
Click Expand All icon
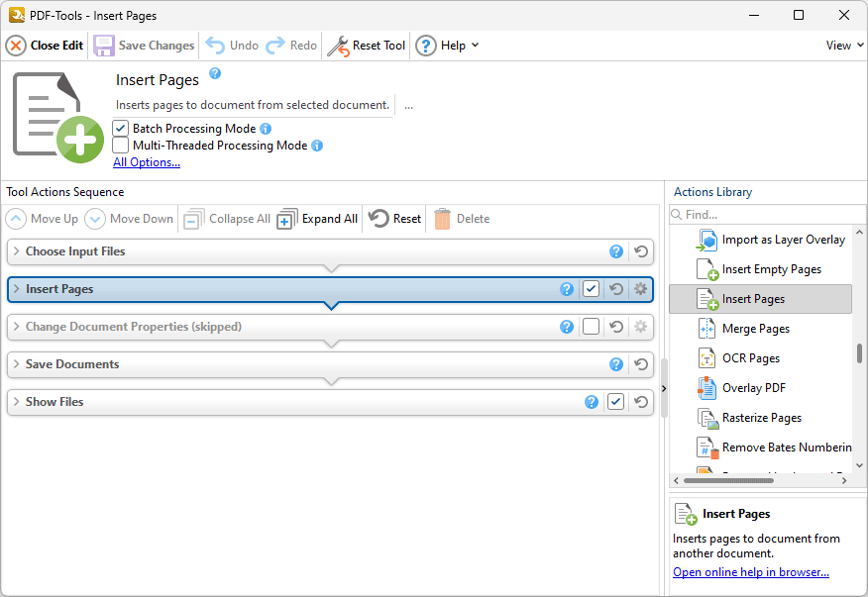tap(286, 219)
